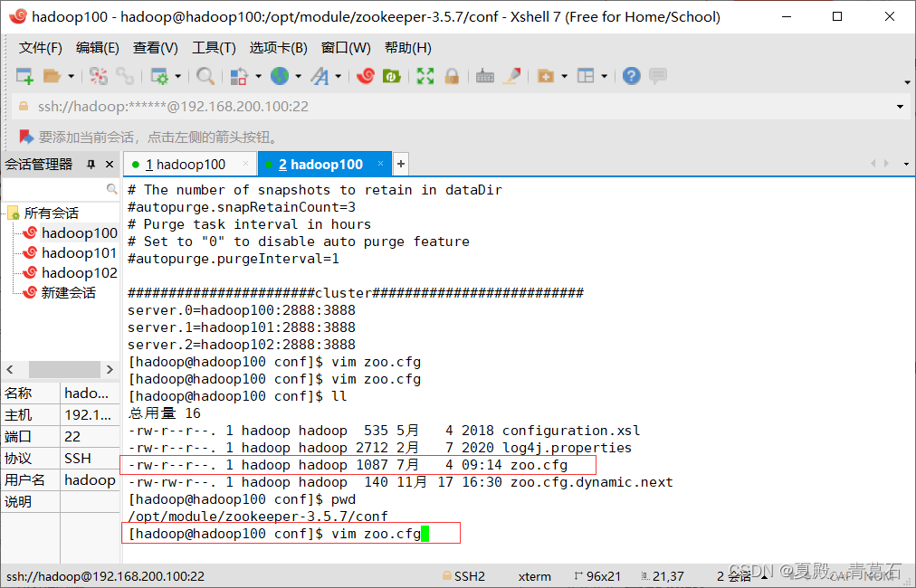Open the 窗口(W) menu
This screenshot has width=916, height=588.
click(x=346, y=48)
